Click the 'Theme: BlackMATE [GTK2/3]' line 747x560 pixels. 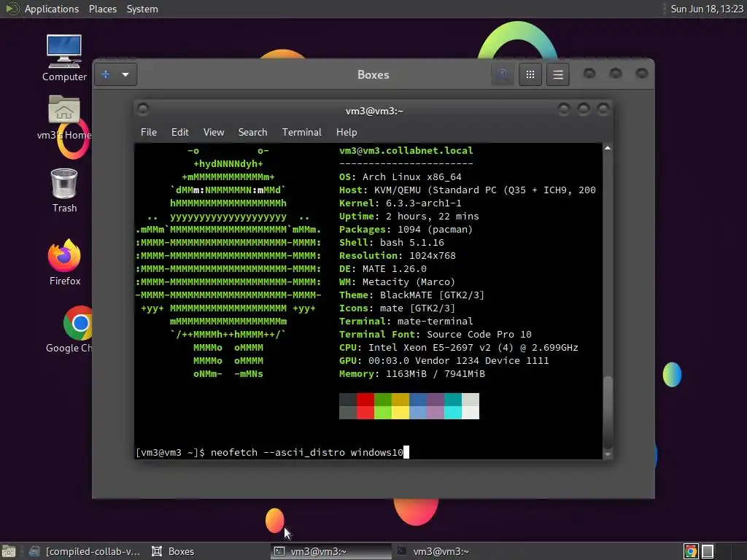coord(411,295)
